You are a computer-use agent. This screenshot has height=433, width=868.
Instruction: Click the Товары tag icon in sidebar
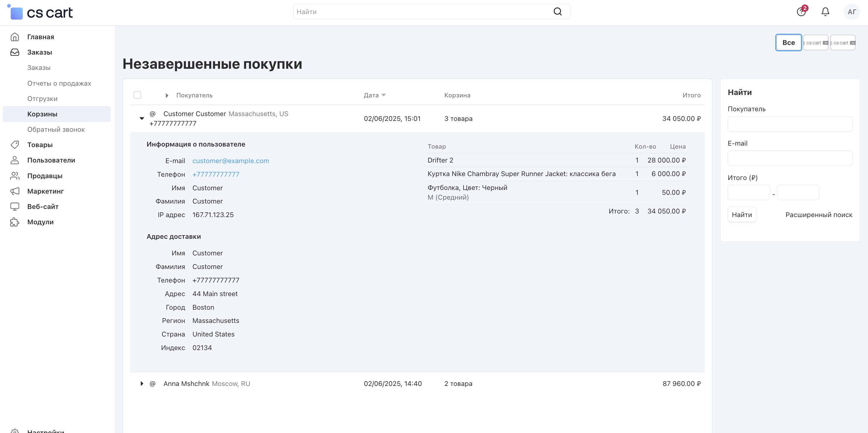pyautogui.click(x=14, y=145)
